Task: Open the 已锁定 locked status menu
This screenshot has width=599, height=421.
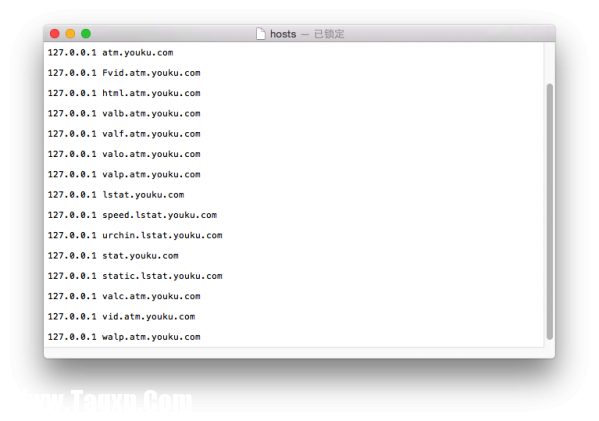Action: [x=329, y=34]
